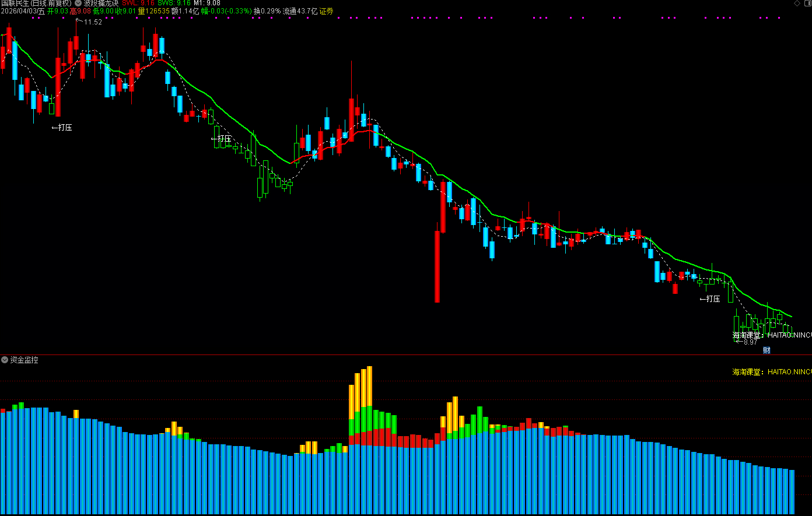This screenshot has width=812, height=516.
Task: Click the 证券 sector link
Action: [x=326, y=11]
